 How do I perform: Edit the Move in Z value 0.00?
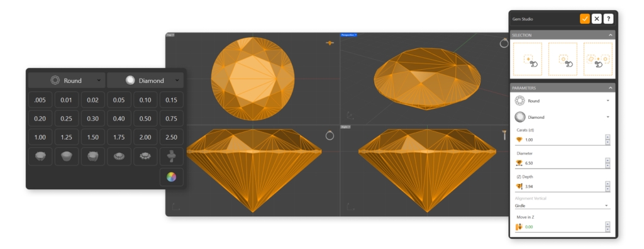[563, 227]
